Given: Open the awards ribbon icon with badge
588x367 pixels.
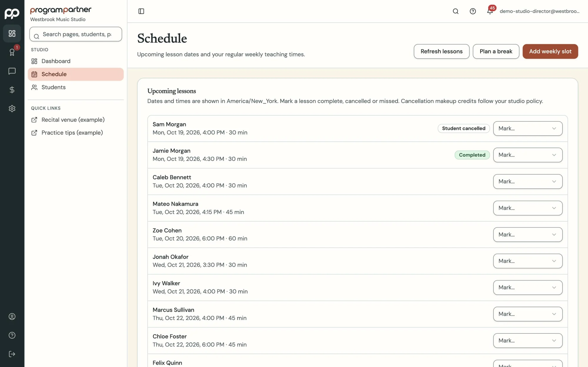Looking at the screenshot, I should click(x=12, y=52).
